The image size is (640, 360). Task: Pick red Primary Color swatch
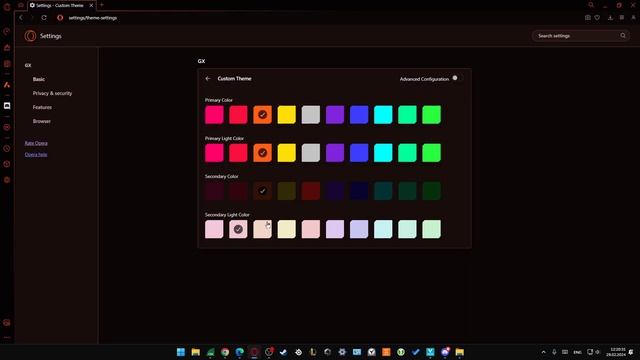tap(238, 115)
